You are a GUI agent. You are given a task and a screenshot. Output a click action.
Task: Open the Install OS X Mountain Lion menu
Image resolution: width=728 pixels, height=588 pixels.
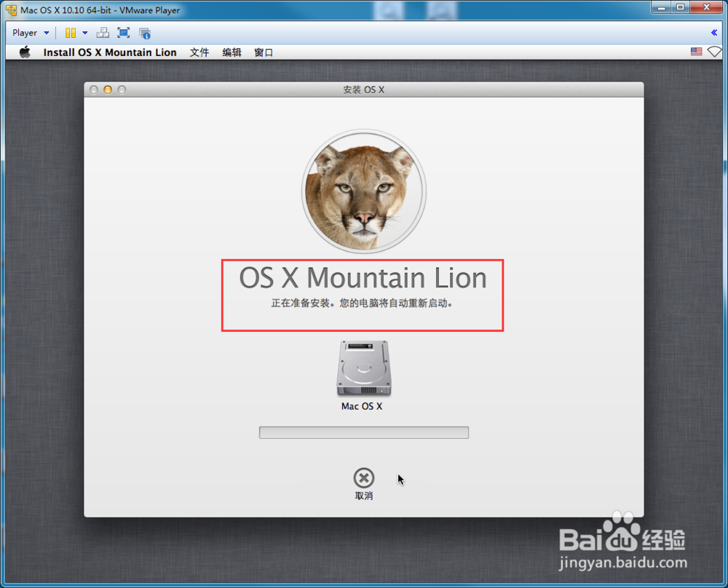click(x=110, y=52)
